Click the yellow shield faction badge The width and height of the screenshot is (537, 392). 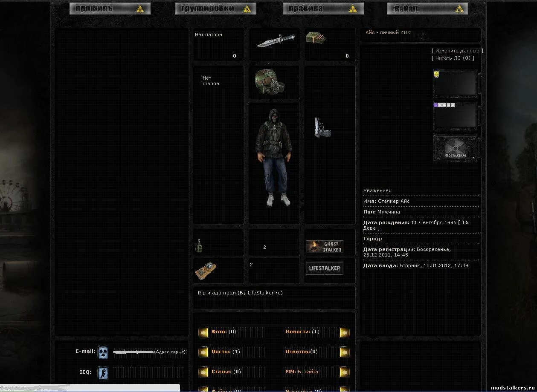pyautogui.click(x=436, y=74)
